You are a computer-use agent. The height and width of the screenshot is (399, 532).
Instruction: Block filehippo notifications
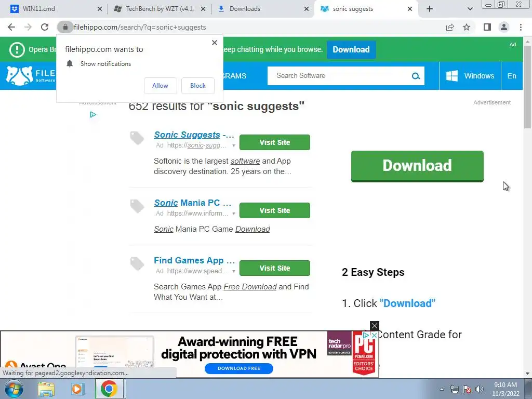198,86
